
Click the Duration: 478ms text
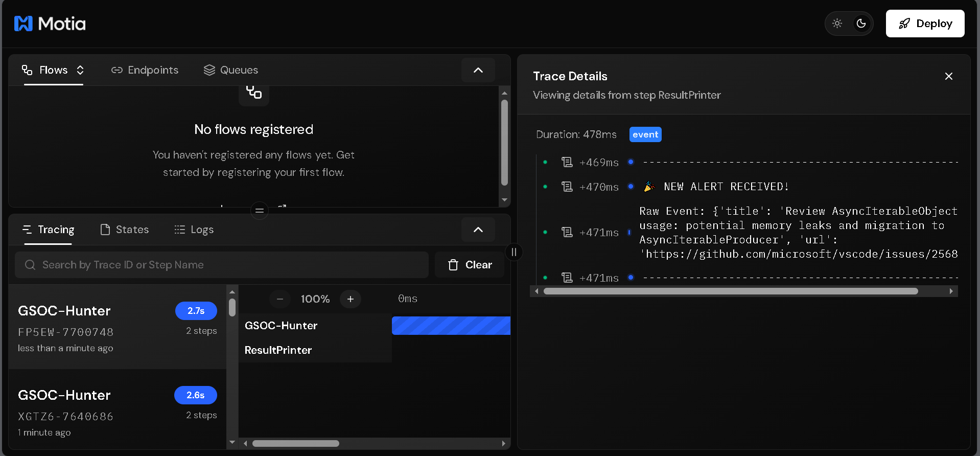tap(576, 134)
